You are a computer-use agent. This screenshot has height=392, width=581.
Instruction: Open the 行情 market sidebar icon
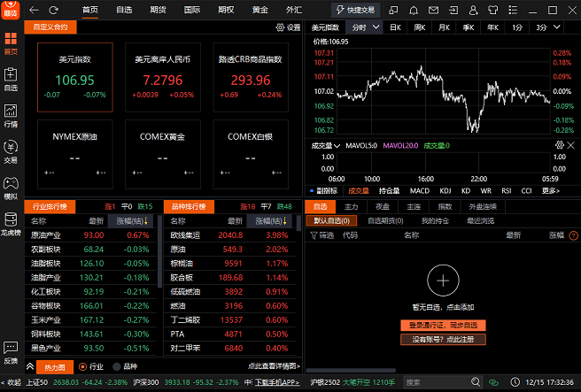(11, 115)
